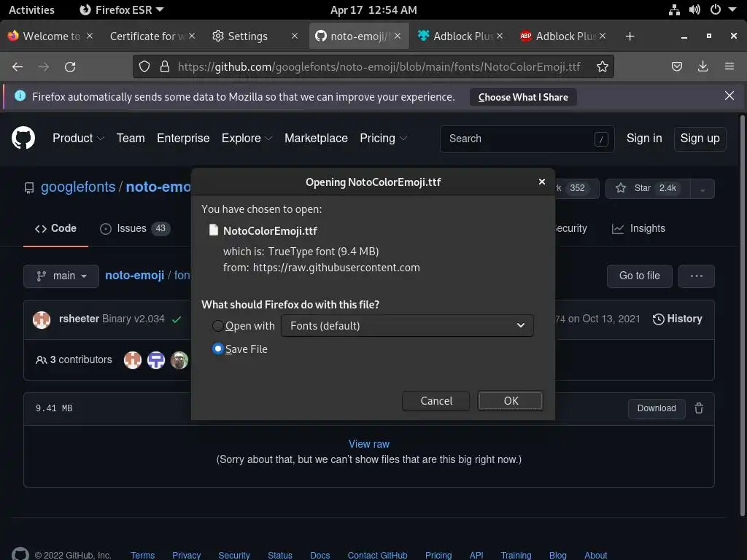Close the Opening NotoColorEmoji.ttf dialog
Screen dimensions: 747x560
[x=542, y=182]
